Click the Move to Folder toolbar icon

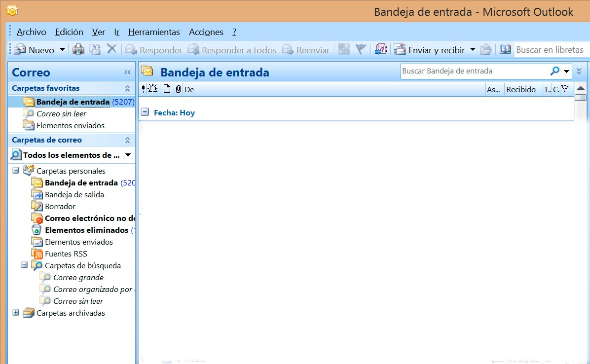[95, 50]
